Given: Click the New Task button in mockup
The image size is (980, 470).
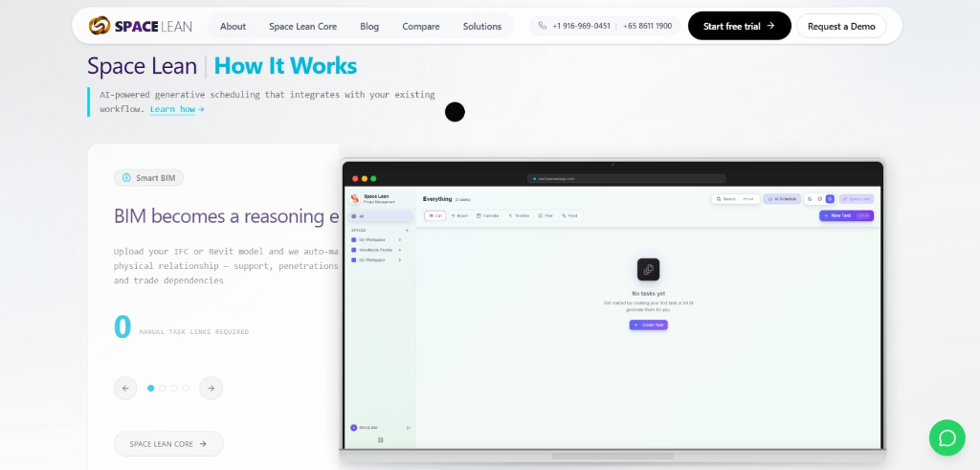Looking at the screenshot, I should 846,215.
